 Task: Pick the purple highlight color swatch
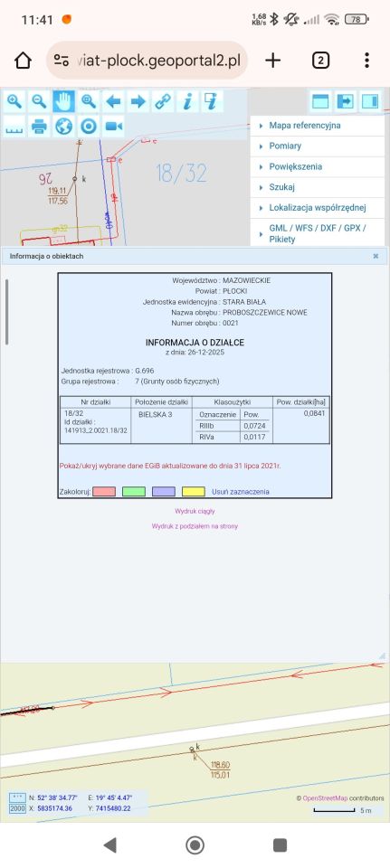pyautogui.click(x=164, y=492)
